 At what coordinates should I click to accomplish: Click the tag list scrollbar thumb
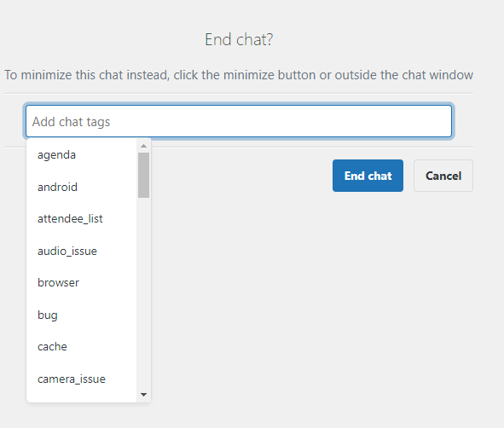(143, 175)
